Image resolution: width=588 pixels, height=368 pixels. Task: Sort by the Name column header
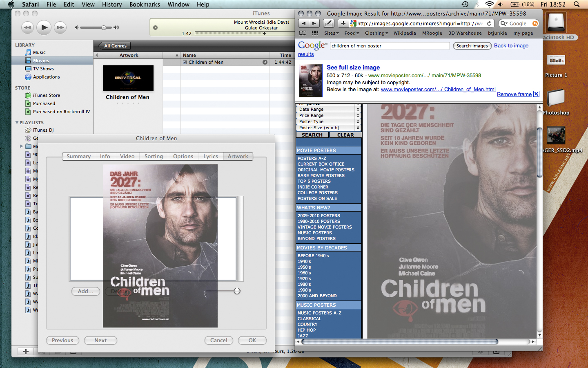tap(225, 55)
